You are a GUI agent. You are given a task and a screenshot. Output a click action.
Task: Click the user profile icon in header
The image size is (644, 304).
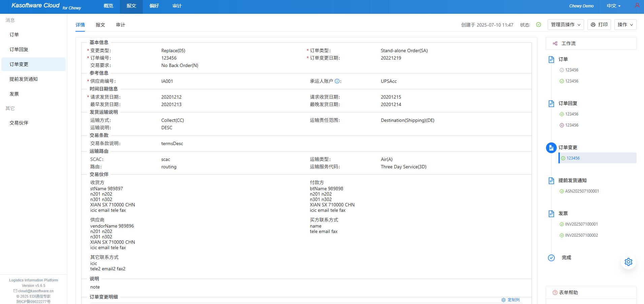pos(637,6)
